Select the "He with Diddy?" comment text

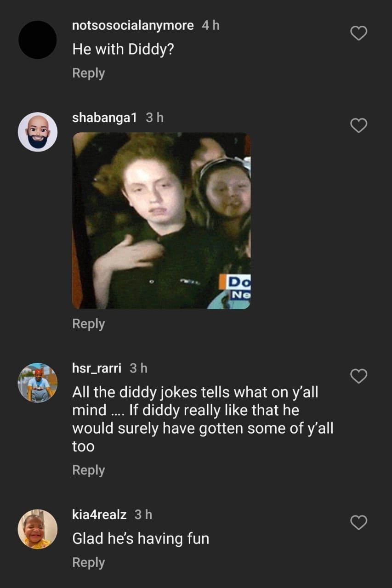point(123,50)
